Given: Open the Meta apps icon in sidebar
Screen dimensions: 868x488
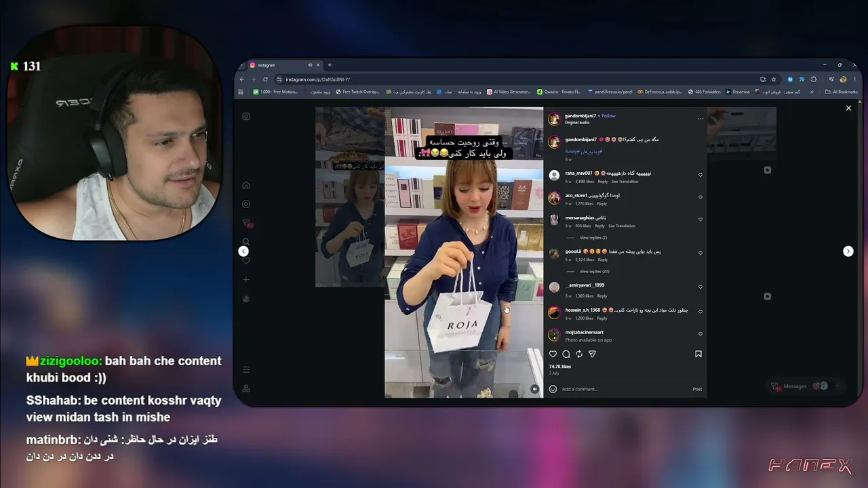Looking at the screenshot, I should click(246, 388).
